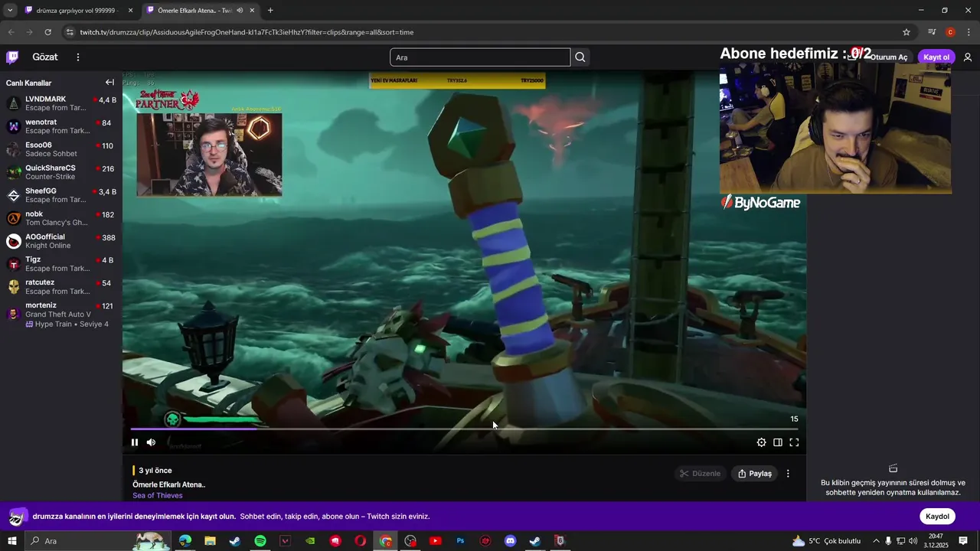980x551 pixels.
Task: Click the Oturum Aç button
Action: click(x=889, y=57)
